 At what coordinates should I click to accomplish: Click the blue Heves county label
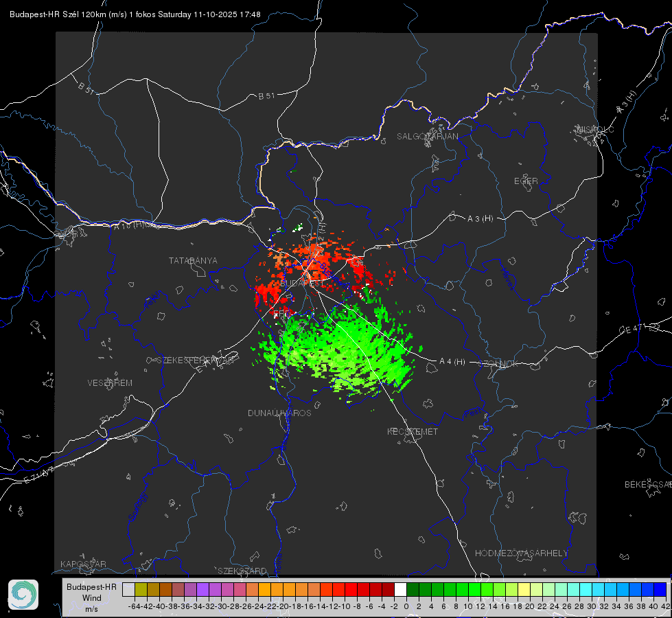point(507,279)
